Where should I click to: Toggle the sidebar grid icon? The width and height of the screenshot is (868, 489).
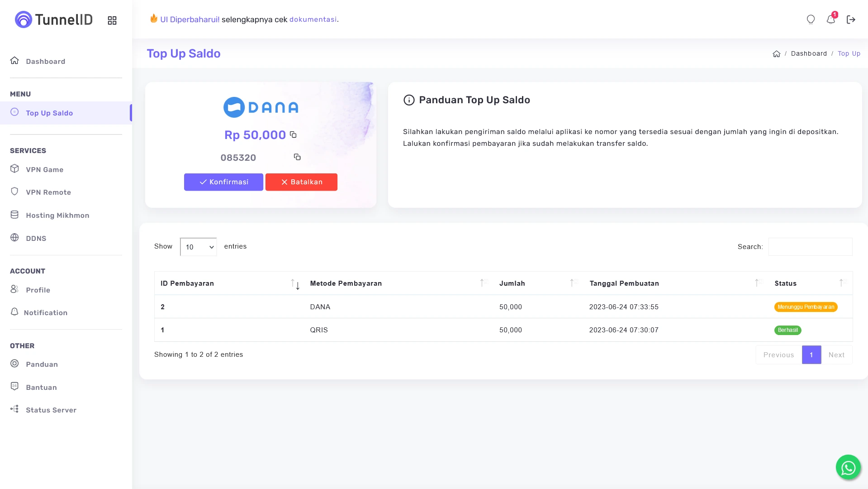point(112,20)
